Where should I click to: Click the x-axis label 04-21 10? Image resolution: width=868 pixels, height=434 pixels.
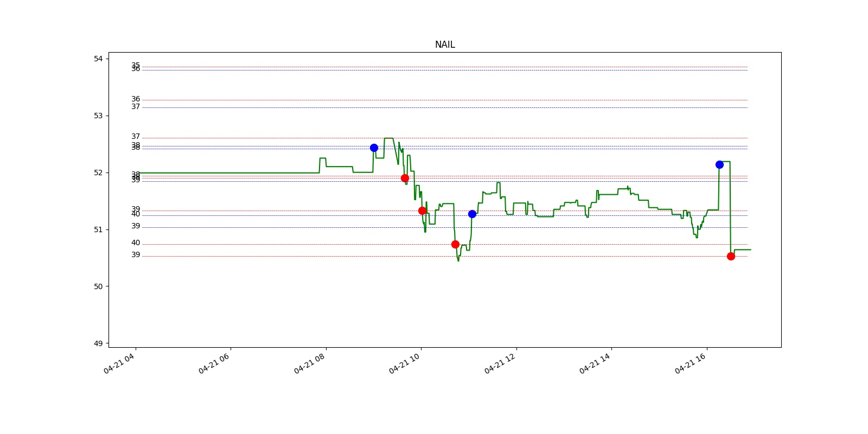tap(404, 363)
